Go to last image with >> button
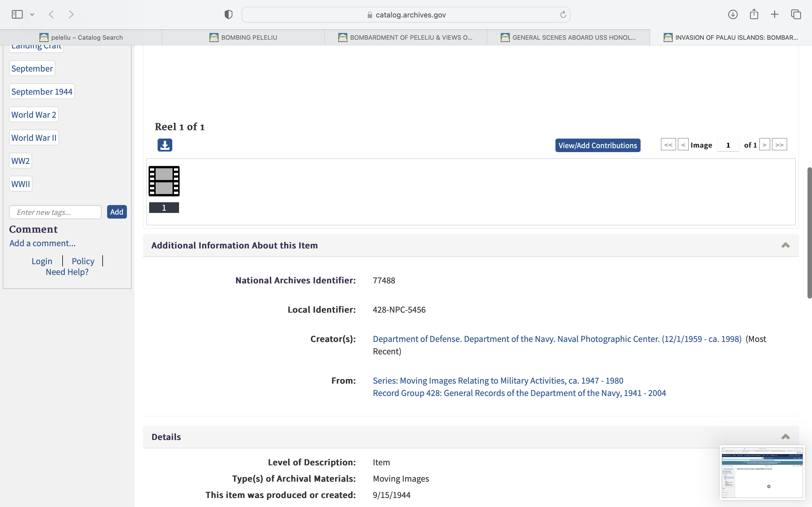Viewport: 812px width, 507px height. [x=779, y=145]
